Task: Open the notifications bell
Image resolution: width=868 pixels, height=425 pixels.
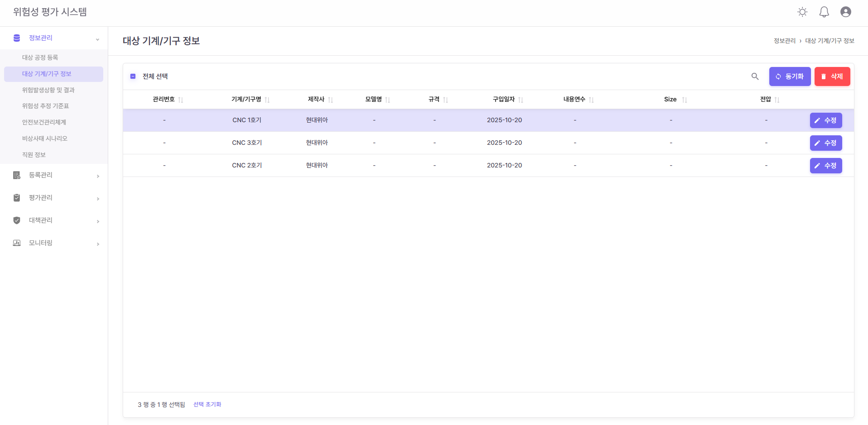Action: point(824,12)
